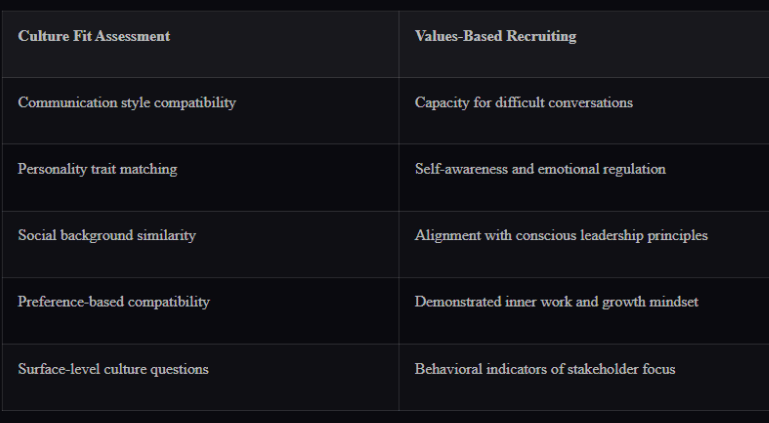Select the Surface-level culture questions cell

pyautogui.click(x=113, y=369)
